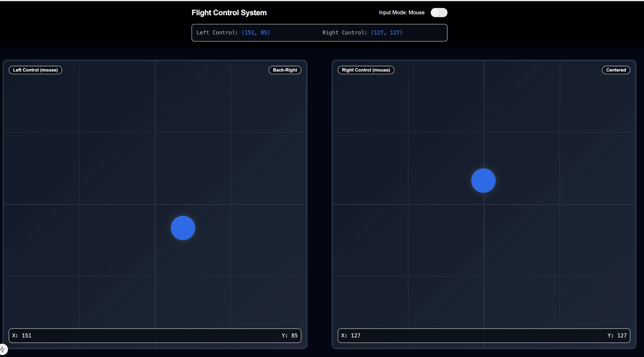Click the center of the left control pad
This screenshot has height=357, width=644.
coord(155,204)
